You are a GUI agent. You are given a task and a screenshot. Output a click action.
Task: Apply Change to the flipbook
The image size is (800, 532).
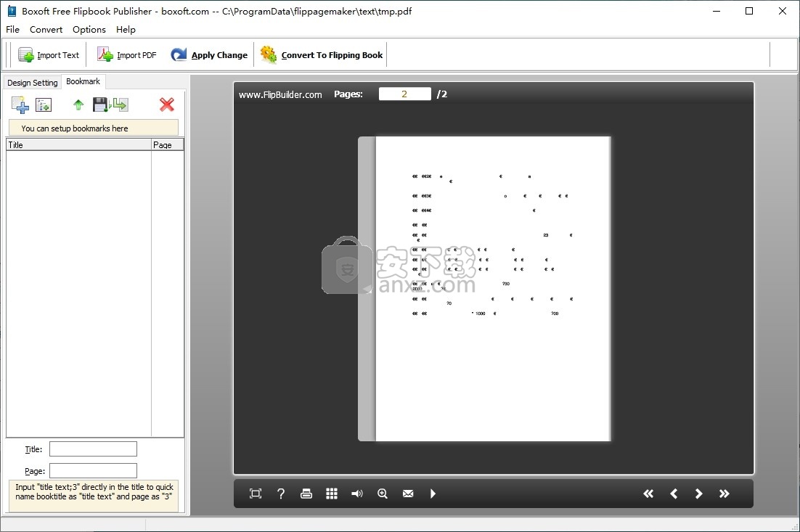[209, 55]
